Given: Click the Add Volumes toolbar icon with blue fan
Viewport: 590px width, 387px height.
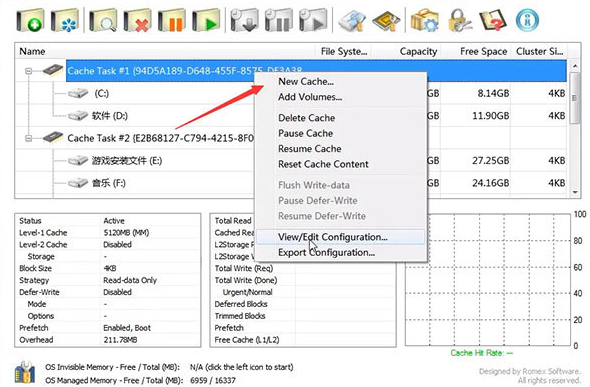Looking at the screenshot, I should [65, 20].
